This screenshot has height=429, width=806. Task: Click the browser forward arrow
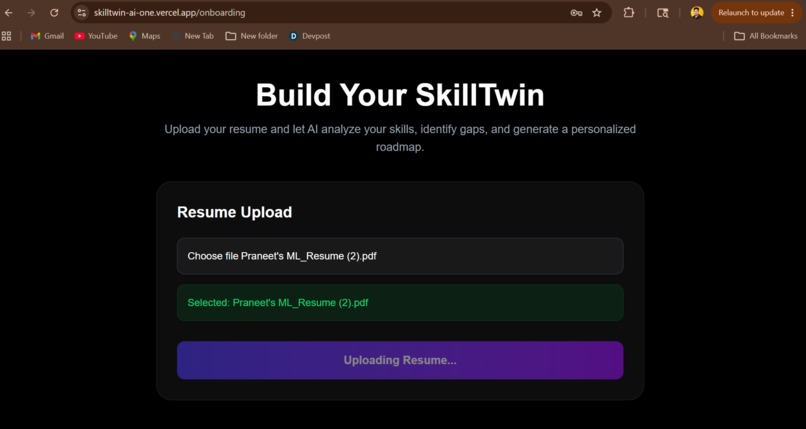tap(31, 13)
